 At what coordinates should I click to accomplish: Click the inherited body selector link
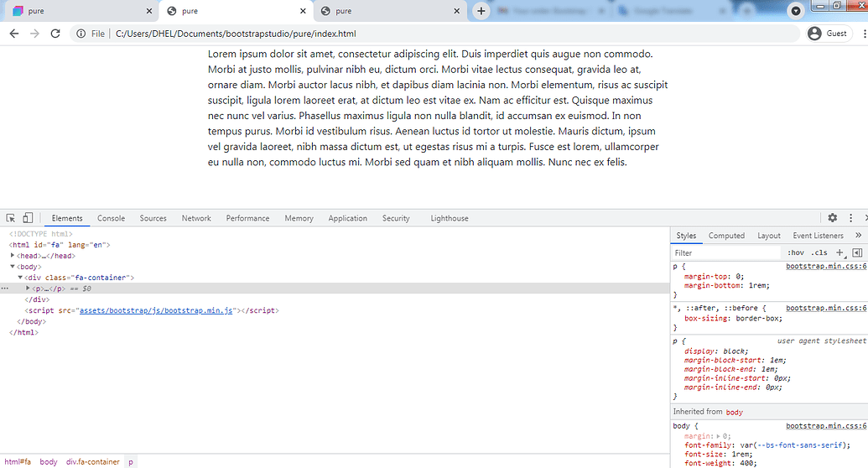[734, 412]
